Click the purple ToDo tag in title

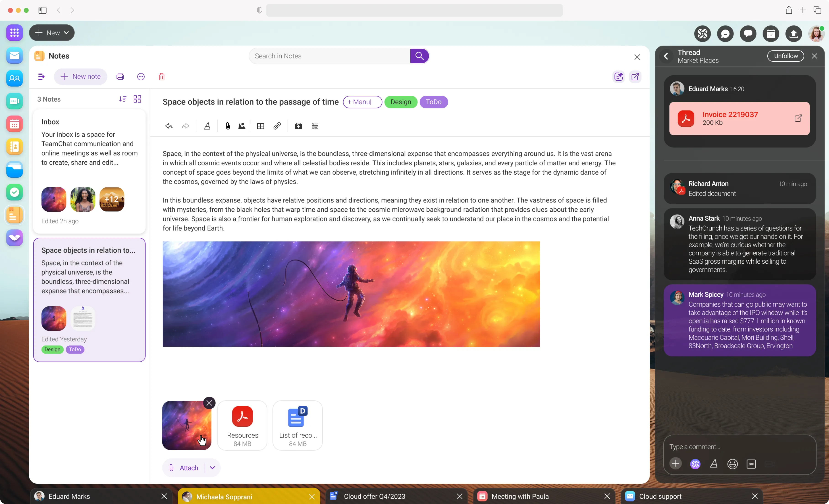click(433, 102)
